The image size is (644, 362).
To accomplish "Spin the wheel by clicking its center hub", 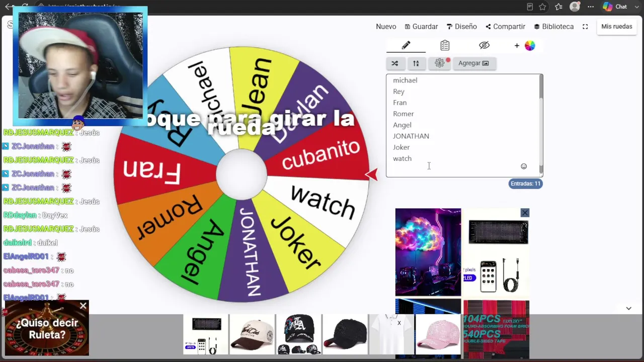I will (x=242, y=174).
